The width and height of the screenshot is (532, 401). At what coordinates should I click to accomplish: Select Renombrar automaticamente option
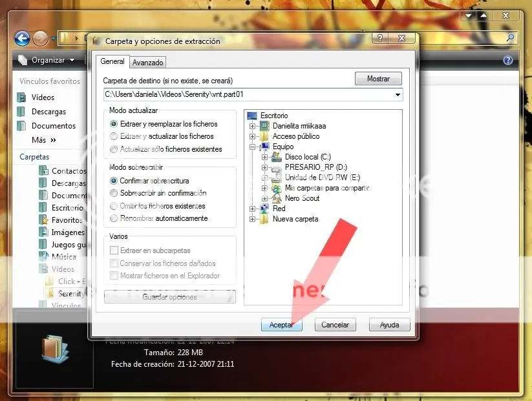159,218
